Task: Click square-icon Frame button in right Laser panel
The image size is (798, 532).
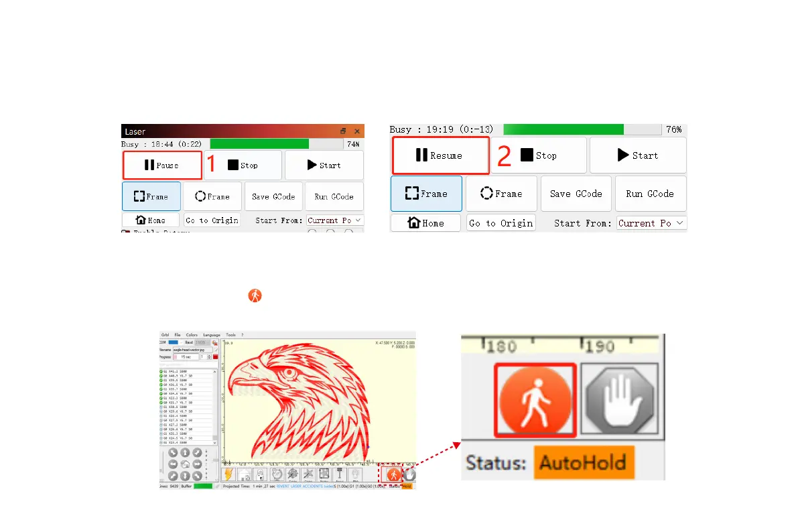Action: [427, 194]
